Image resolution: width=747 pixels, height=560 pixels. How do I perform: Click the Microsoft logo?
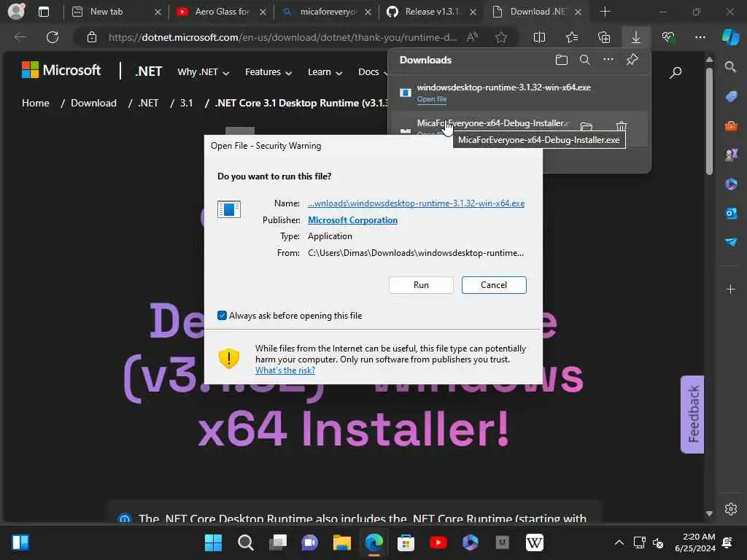[x=61, y=70]
